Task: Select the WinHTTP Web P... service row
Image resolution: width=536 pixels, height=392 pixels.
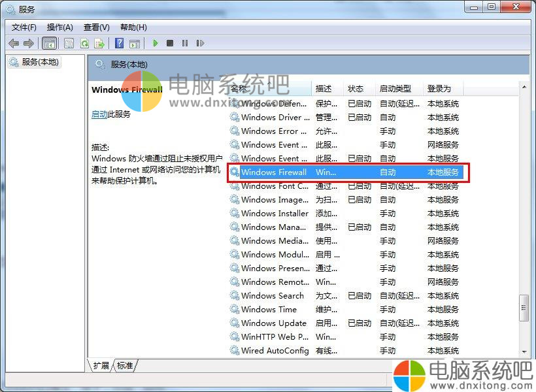Action: [x=346, y=336]
